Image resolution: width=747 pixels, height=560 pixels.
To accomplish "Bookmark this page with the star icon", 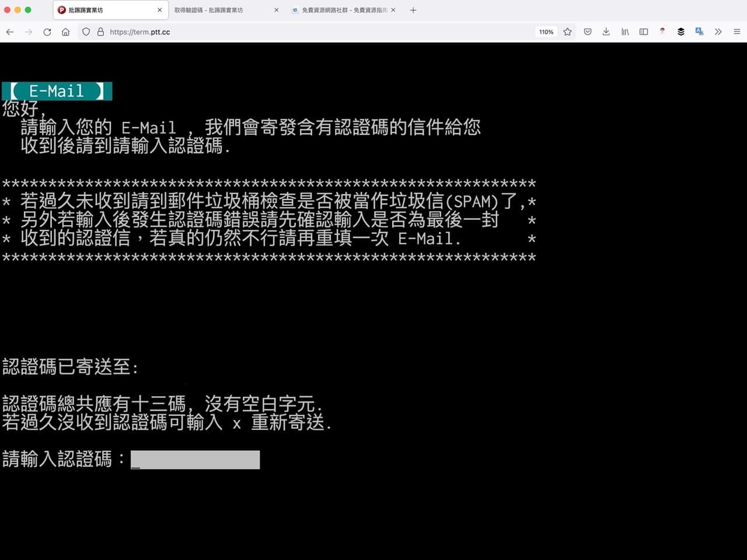I will pos(567,32).
